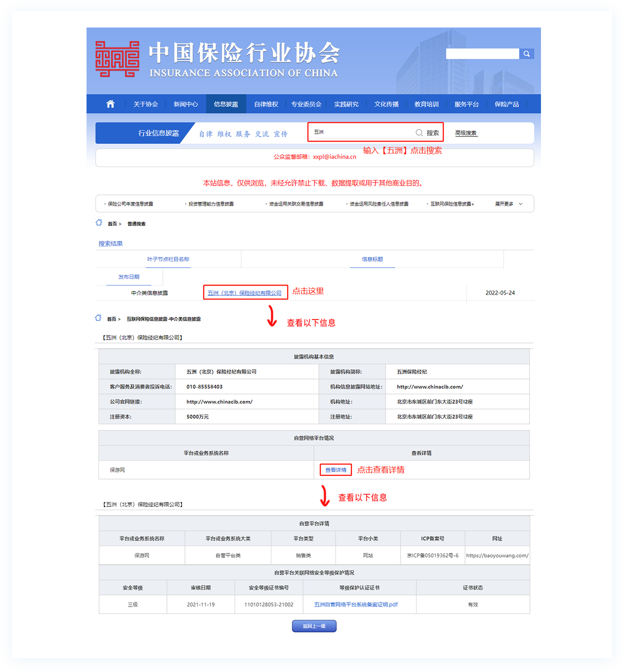The width and height of the screenshot is (625, 672).
Task: Select the 信息披露 menu item
Action: pyautogui.click(x=226, y=104)
